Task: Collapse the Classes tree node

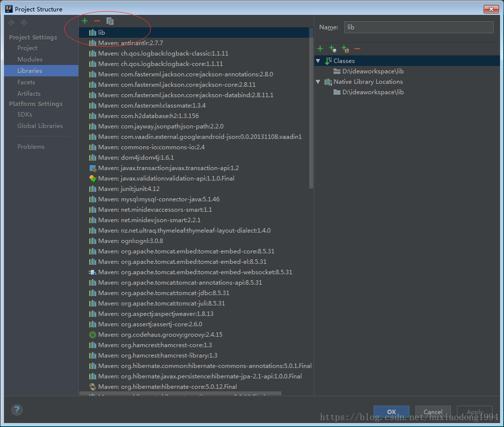Action: (318, 61)
